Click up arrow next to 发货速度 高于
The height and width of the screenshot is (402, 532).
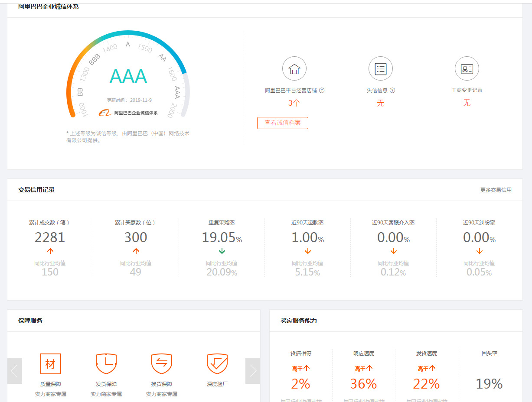tap(432, 368)
